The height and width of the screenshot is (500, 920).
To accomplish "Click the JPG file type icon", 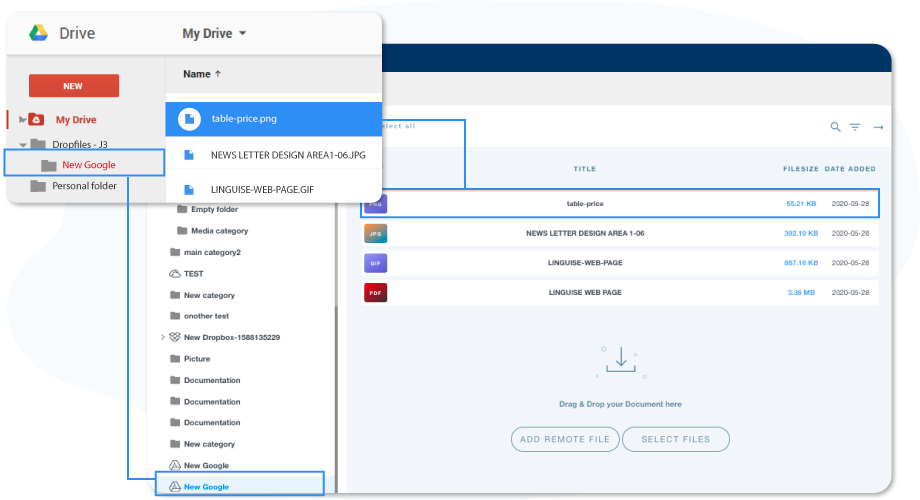I will [376, 234].
